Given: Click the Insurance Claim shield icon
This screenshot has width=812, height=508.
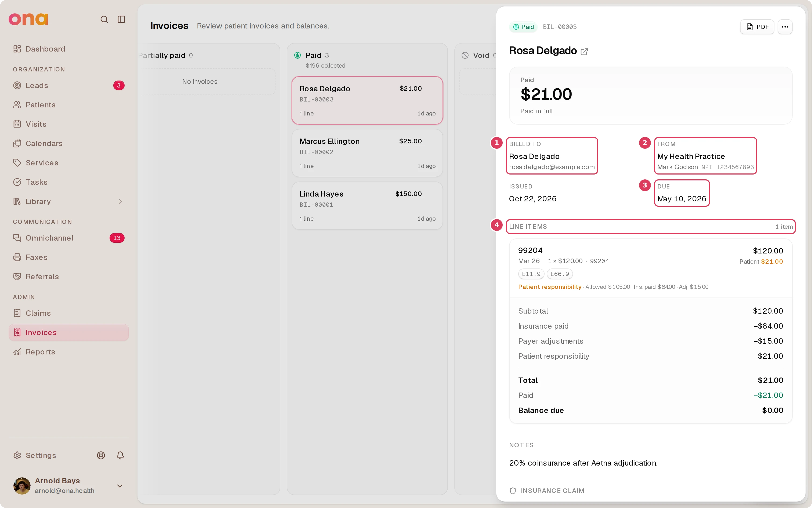Looking at the screenshot, I should tap(513, 491).
